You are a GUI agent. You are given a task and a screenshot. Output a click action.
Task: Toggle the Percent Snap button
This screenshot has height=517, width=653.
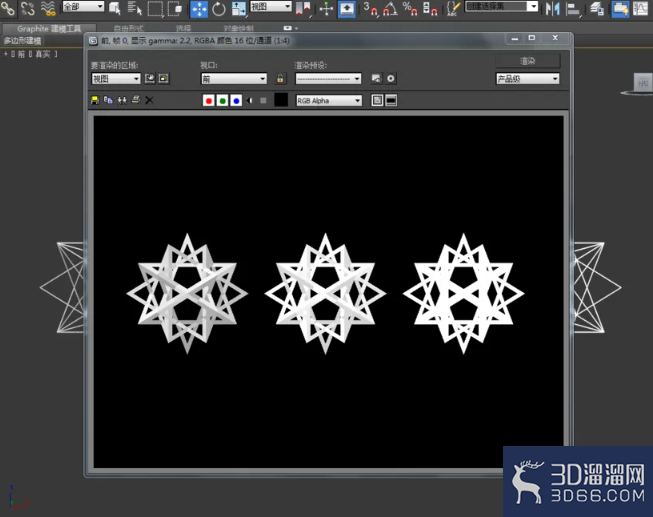(x=410, y=8)
